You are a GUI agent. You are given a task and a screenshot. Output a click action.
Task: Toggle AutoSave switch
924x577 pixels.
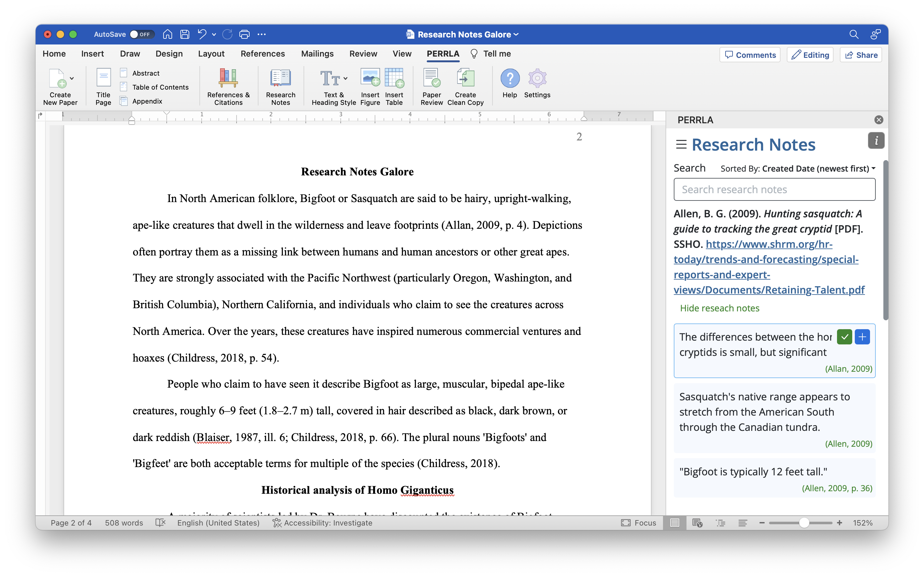tap(142, 34)
